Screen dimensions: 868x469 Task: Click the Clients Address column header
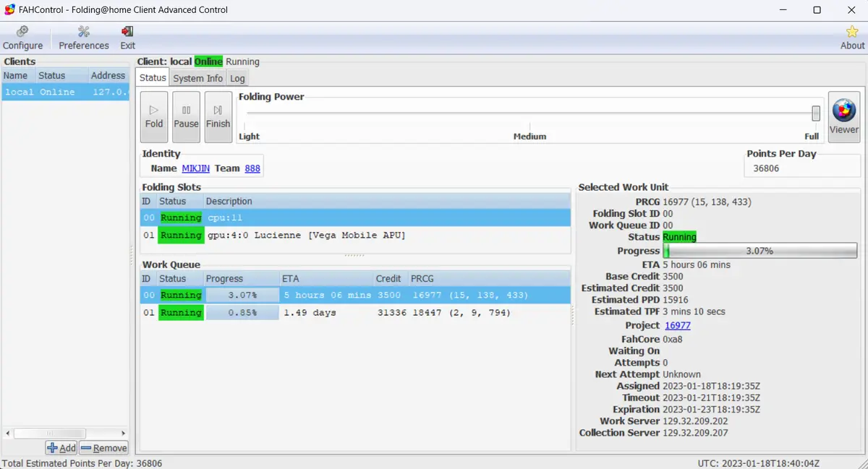coord(109,75)
